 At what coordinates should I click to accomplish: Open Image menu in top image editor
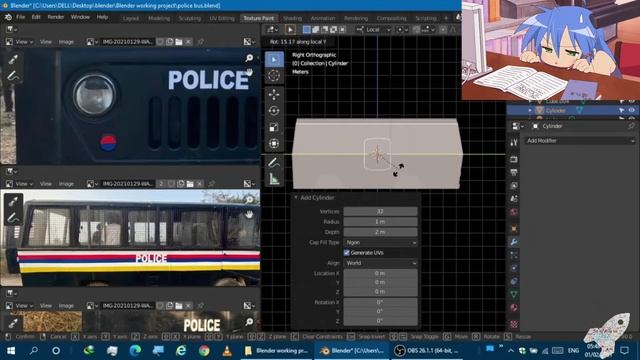point(66,42)
